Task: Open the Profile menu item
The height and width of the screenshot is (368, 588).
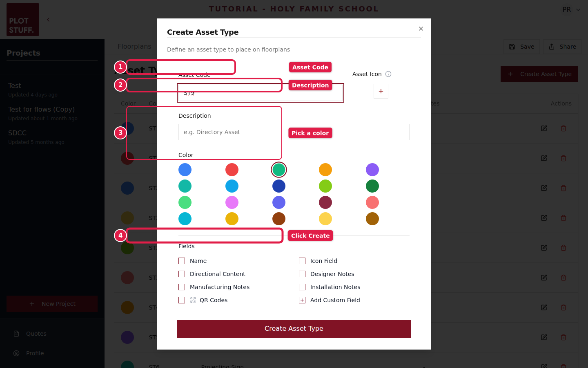Action: pos(16,353)
